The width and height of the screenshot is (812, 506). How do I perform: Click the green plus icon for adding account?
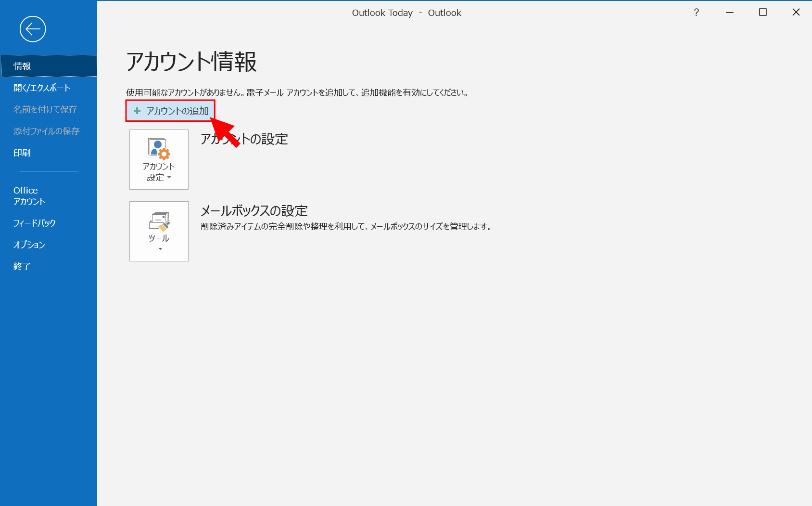pyautogui.click(x=137, y=111)
